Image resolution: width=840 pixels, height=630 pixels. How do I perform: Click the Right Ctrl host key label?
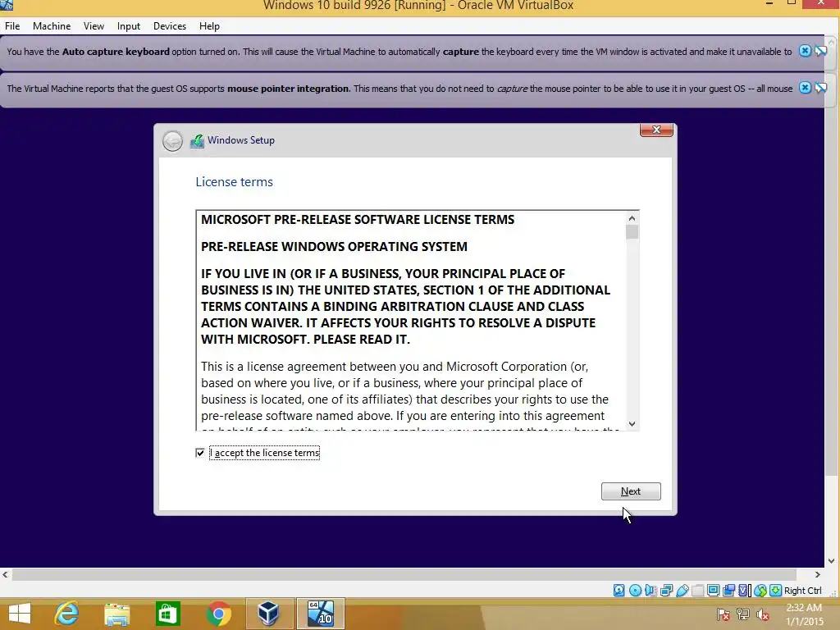pyautogui.click(x=802, y=591)
